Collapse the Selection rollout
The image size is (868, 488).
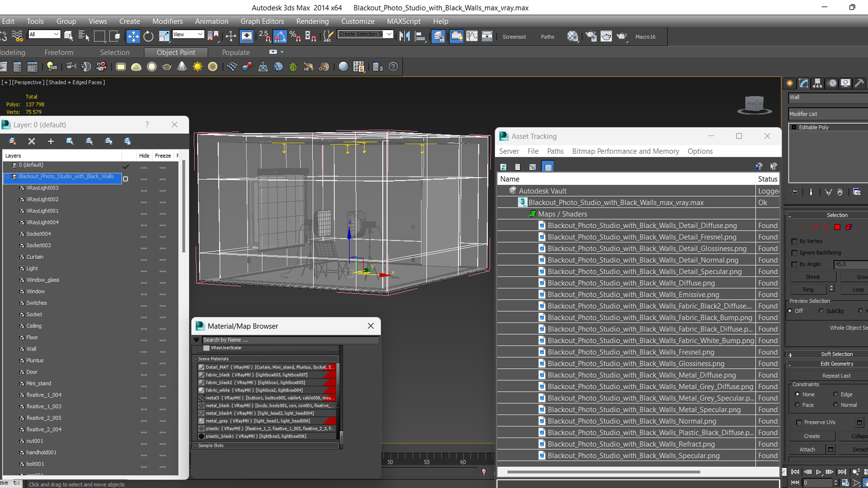(x=789, y=216)
